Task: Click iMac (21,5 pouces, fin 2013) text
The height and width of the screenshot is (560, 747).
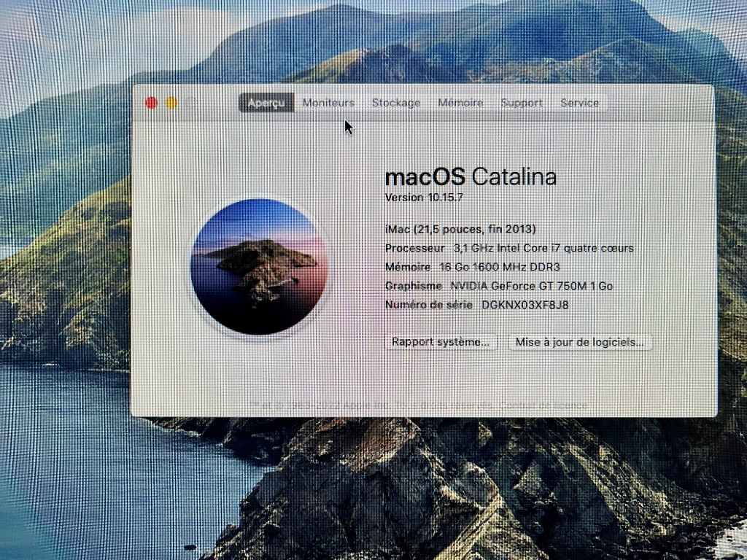Action: (x=460, y=229)
